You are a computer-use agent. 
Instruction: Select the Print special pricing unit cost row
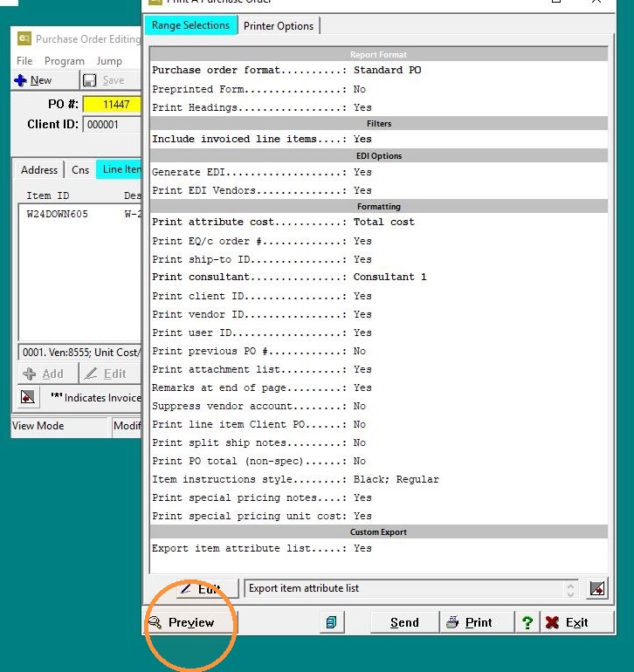click(378, 516)
